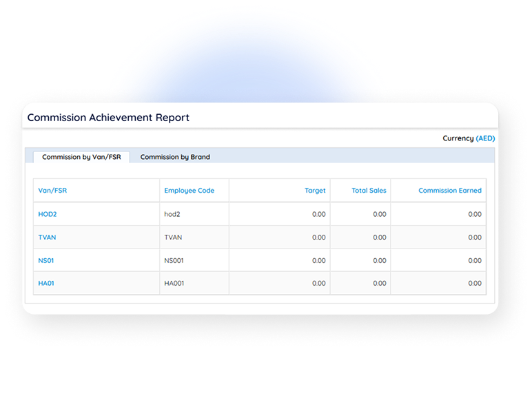This screenshot has height=402, width=532.
Task: Click the Commission Achievement Report title
Action: pos(108,118)
